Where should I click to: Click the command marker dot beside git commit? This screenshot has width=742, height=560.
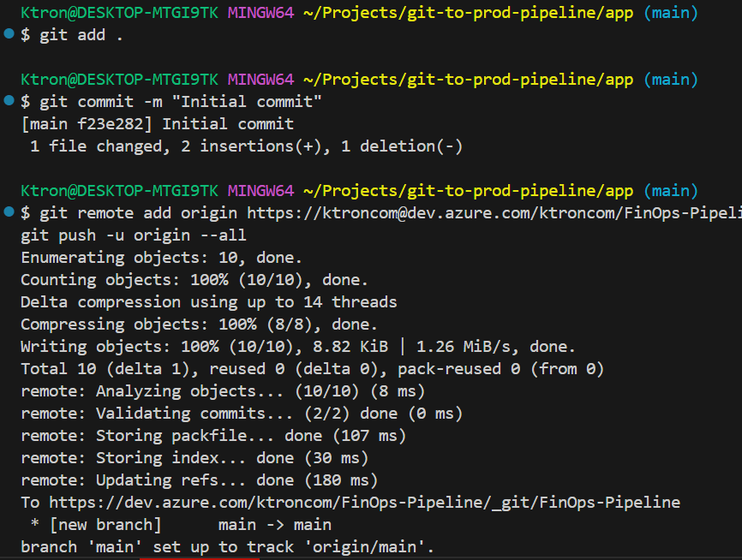(9, 101)
